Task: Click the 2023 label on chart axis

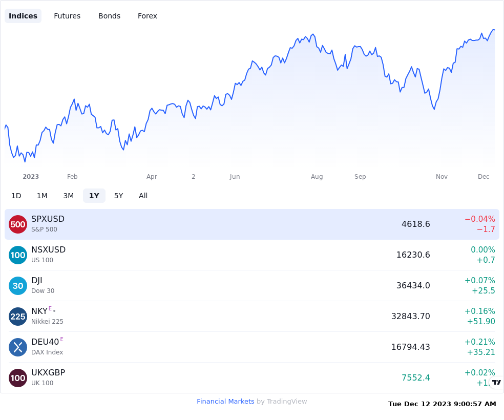Action: click(31, 176)
